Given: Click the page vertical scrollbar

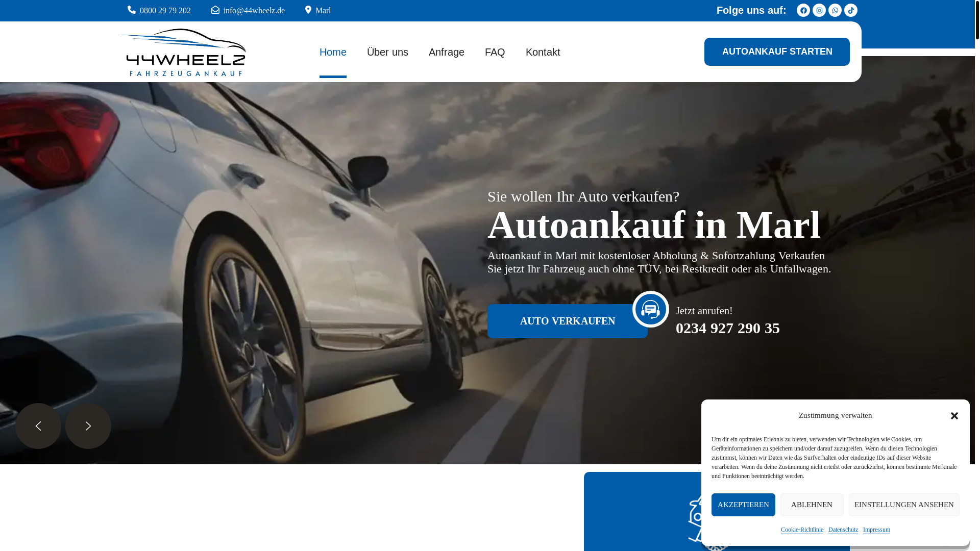Looking at the screenshot, I should (x=977, y=20).
